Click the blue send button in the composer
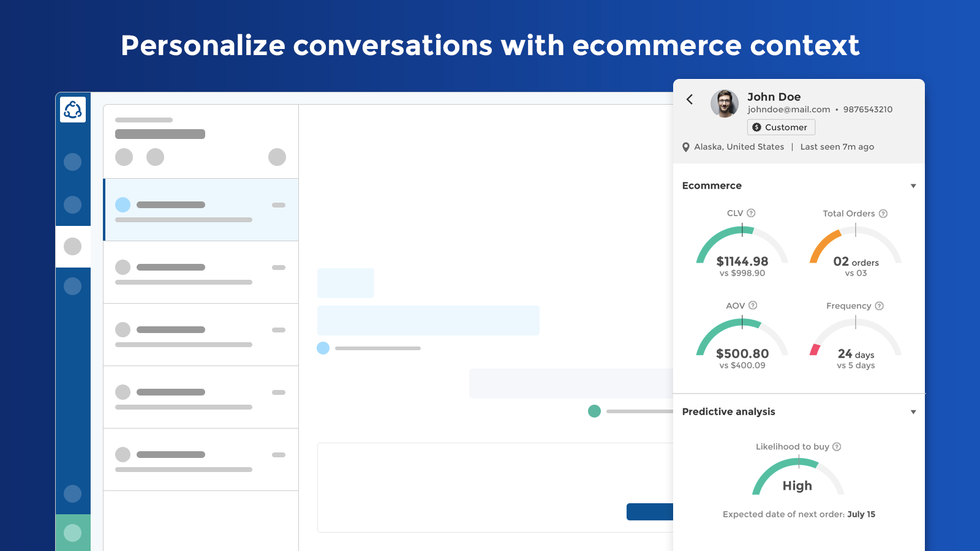Screen dimensions: 980x551 (650, 512)
